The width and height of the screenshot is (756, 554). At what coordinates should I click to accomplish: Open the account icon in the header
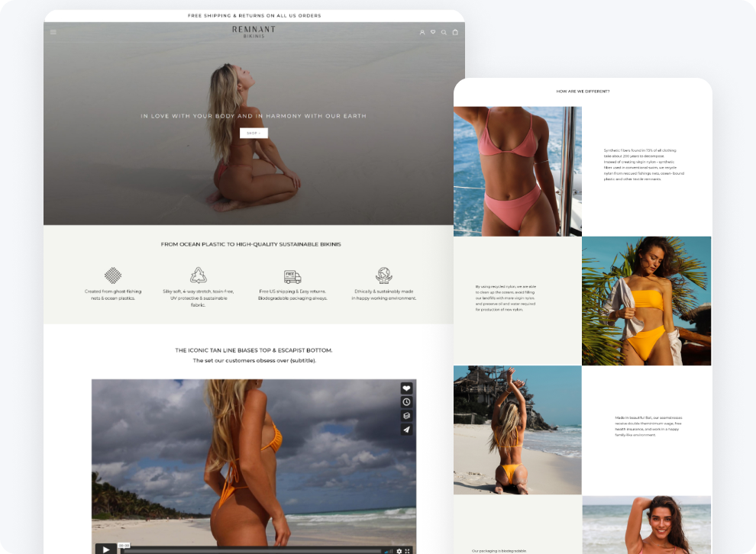coord(422,32)
